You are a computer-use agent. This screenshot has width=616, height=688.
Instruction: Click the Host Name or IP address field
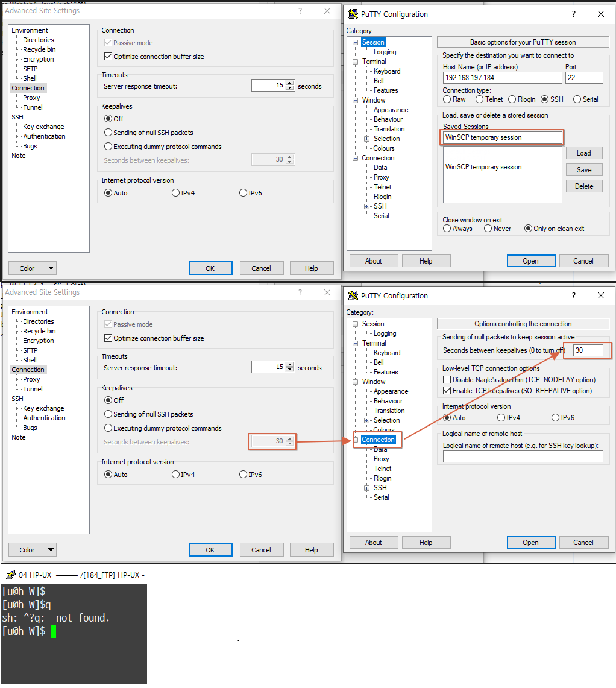point(501,78)
